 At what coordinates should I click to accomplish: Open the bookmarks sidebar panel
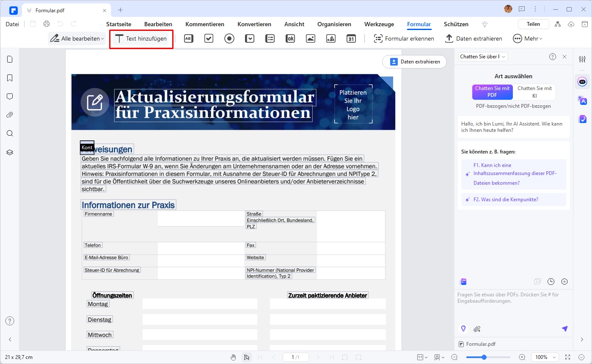click(10, 78)
